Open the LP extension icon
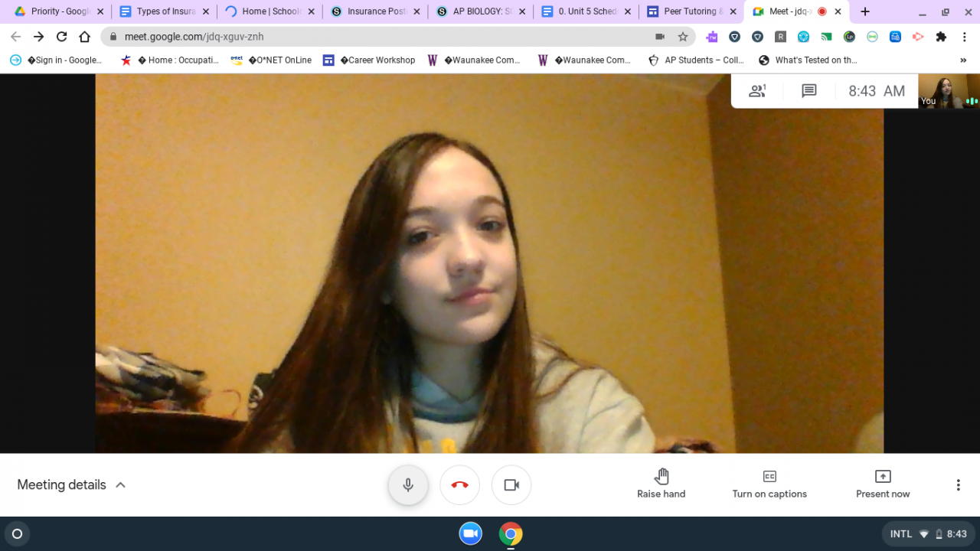This screenshot has height=551, width=980. [849, 37]
